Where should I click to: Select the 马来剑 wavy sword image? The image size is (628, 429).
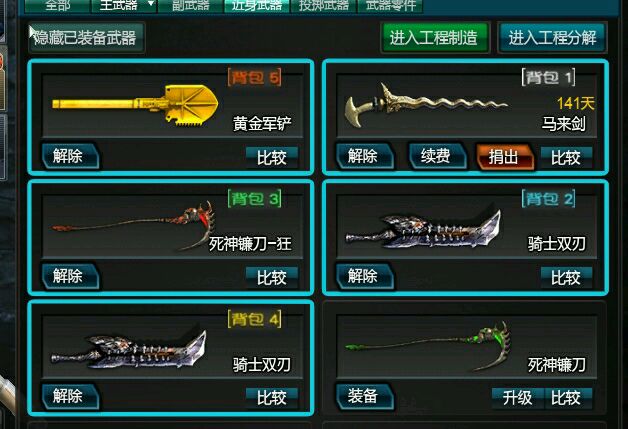coord(427,105)
